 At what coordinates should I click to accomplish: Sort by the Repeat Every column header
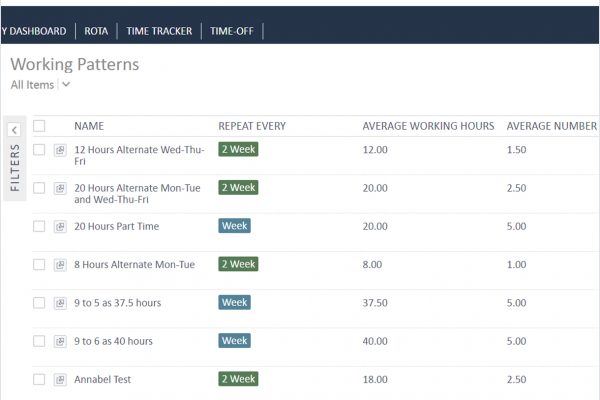point(252,126)
